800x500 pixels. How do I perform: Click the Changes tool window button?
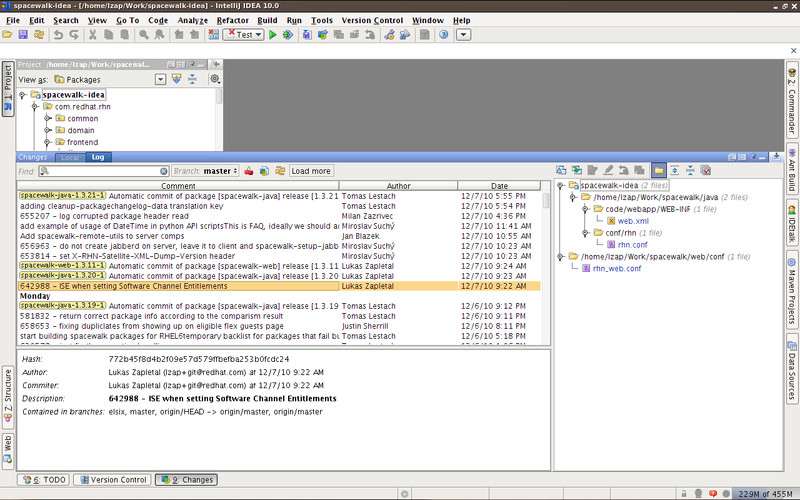click(187, 480)
